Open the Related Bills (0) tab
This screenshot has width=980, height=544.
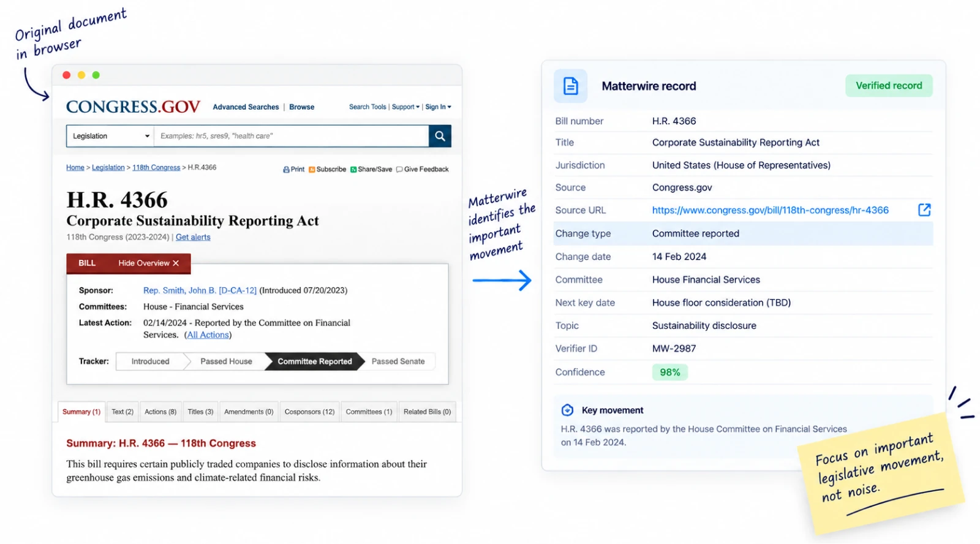point(427,412)
